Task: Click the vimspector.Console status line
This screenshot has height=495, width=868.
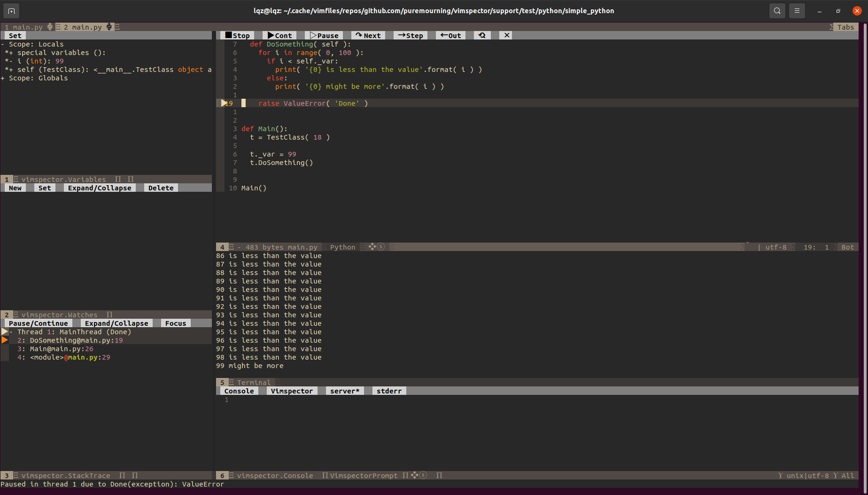Action: 537,475
